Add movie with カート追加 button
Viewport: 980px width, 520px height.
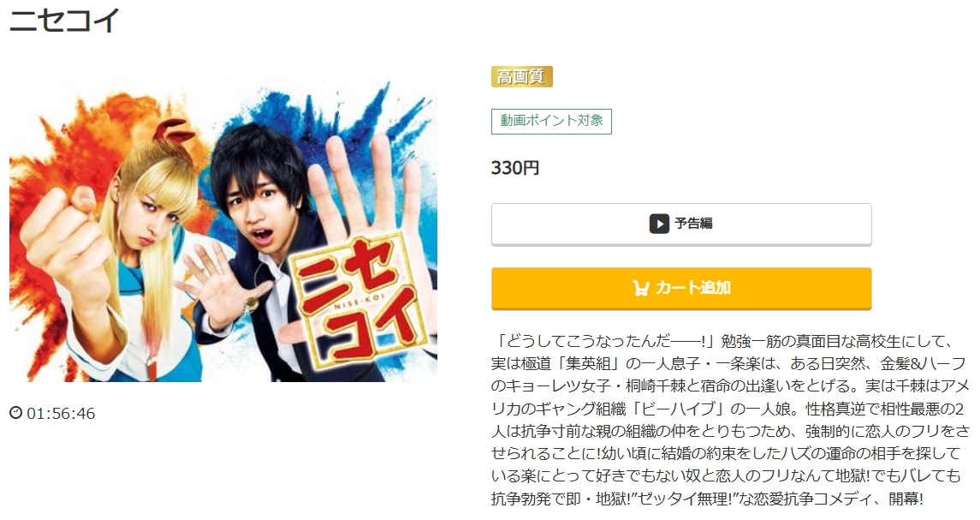coord(681,289)
